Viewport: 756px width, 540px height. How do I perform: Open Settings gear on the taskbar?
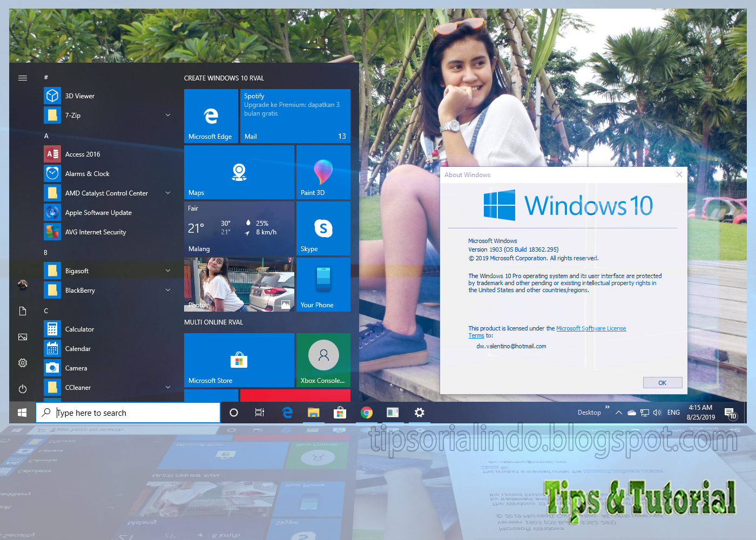click(x=420, y=413)
